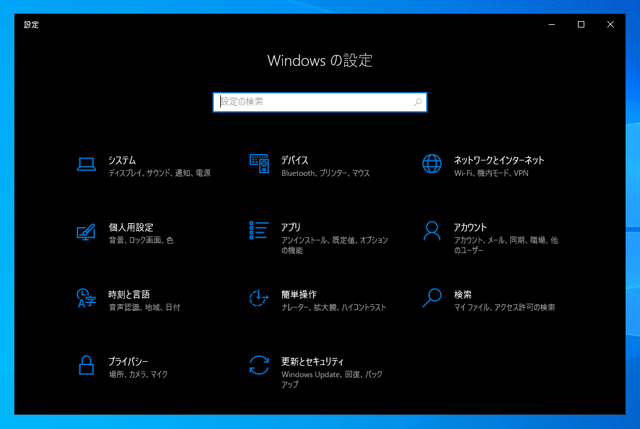
Task: Open the 簡単操作 ease of access icon
Action: pos(259,298)
